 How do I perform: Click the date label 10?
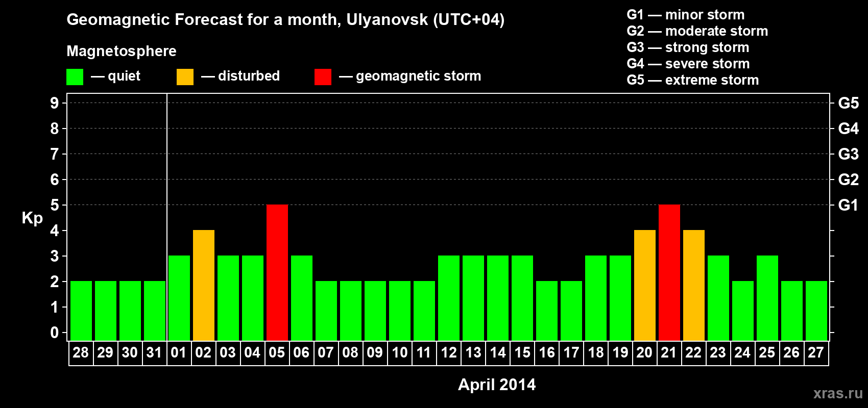point(399,352)
